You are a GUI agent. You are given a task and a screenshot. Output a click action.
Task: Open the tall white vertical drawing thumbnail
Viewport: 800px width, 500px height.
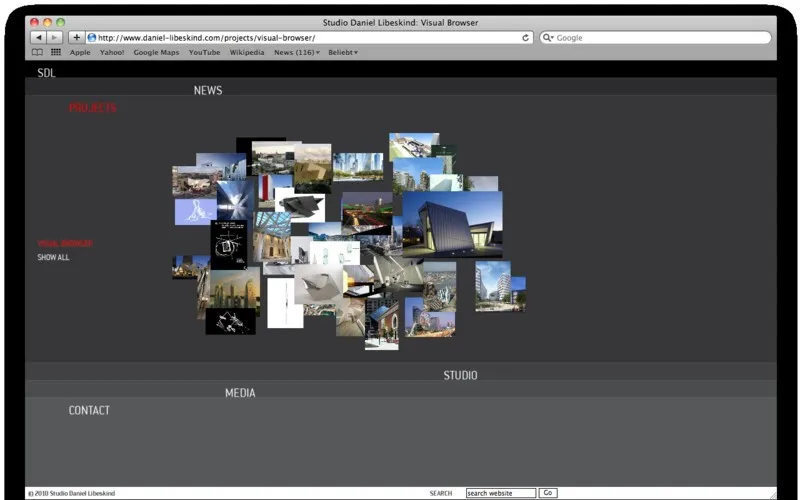tap(285, 303)
